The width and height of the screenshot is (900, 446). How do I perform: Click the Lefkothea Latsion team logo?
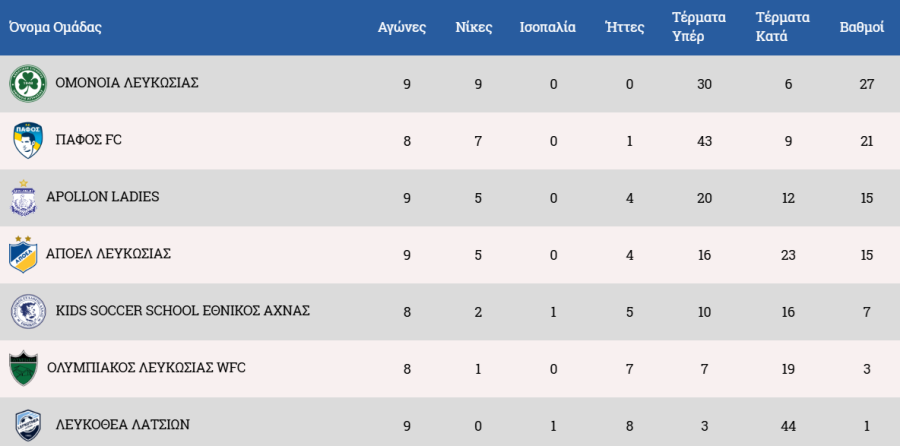[x=27, y=425]
